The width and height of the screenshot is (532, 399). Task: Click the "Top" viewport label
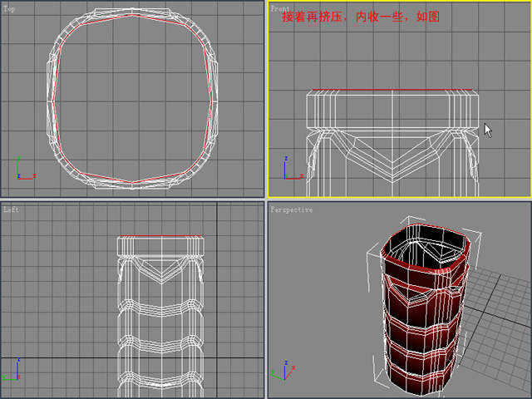(9, 9)
